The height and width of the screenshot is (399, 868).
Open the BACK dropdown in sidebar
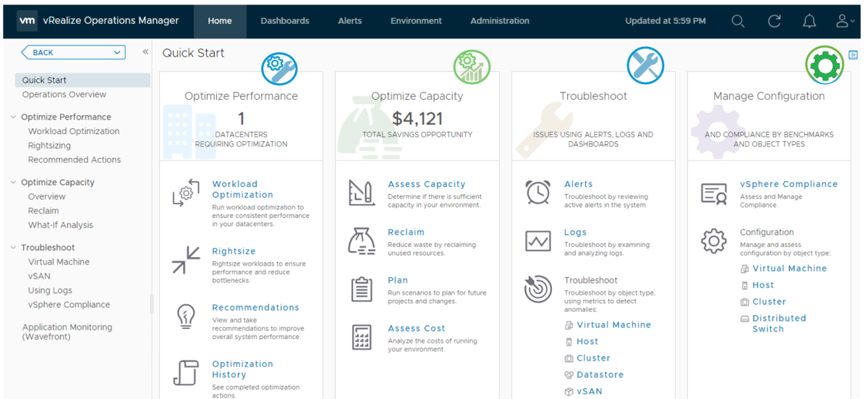(73, 52)
